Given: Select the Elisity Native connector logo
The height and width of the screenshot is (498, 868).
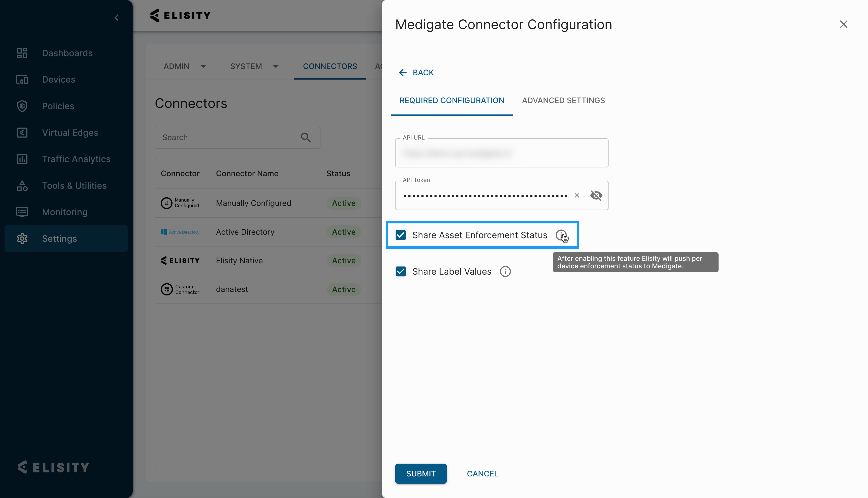Looking at the screenshot, I should click(180, 261).
